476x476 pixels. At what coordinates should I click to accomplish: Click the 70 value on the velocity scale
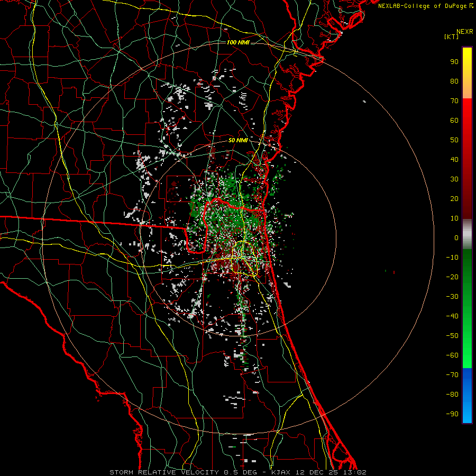(454, 101)
